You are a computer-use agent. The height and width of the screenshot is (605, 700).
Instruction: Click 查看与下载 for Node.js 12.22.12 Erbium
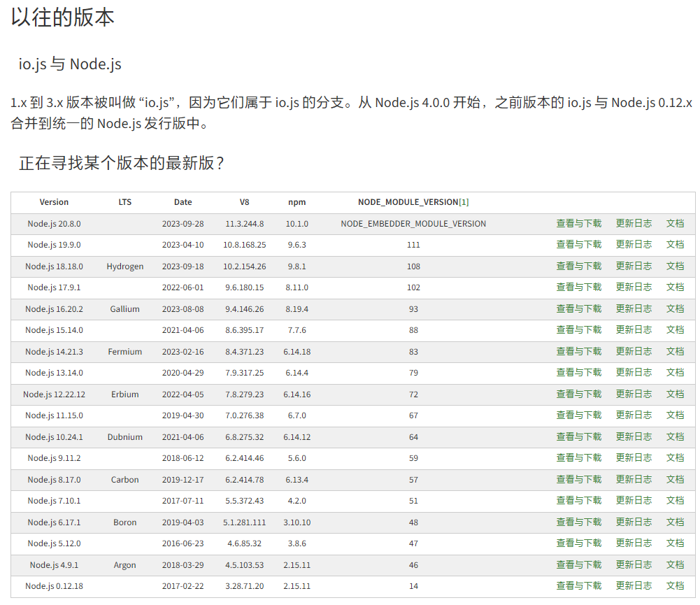578,394
